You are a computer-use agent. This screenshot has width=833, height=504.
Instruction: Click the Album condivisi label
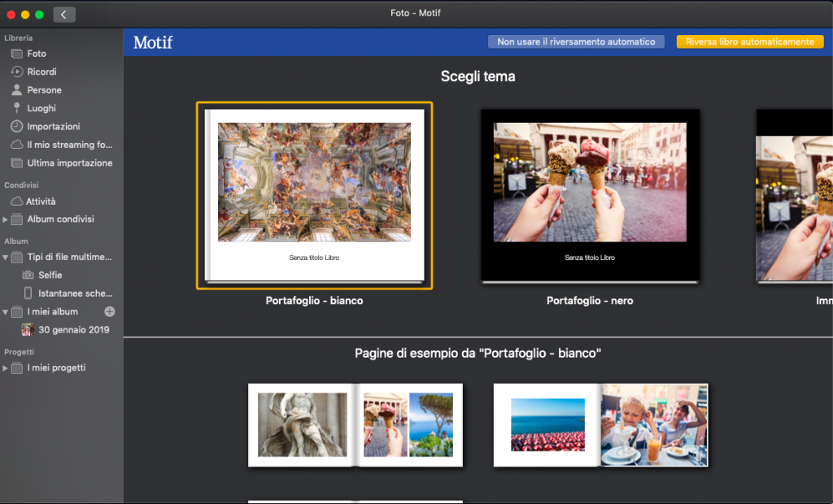[60, 219]
